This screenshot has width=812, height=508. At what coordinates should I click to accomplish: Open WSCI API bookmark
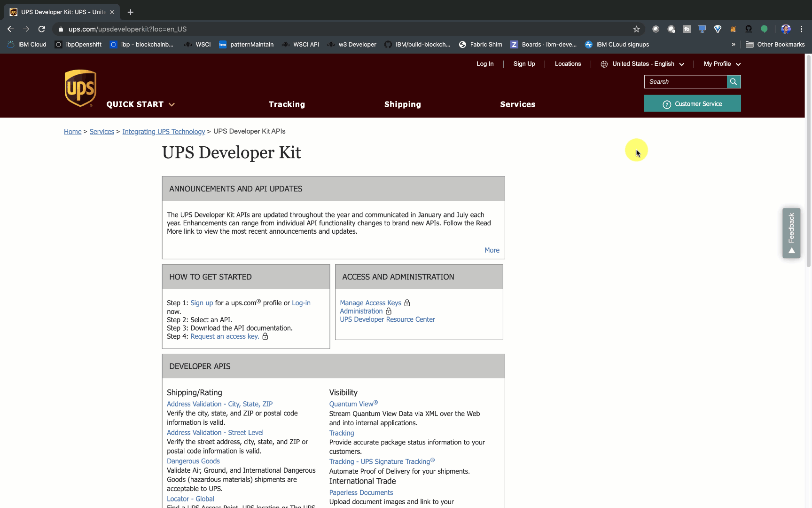coord(300,45)
